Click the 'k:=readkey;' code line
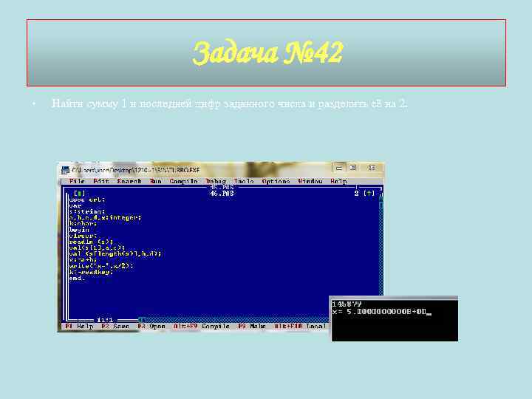Image resolution: width=532 pixels, height=399 pixels. click(x=92, y=272)
